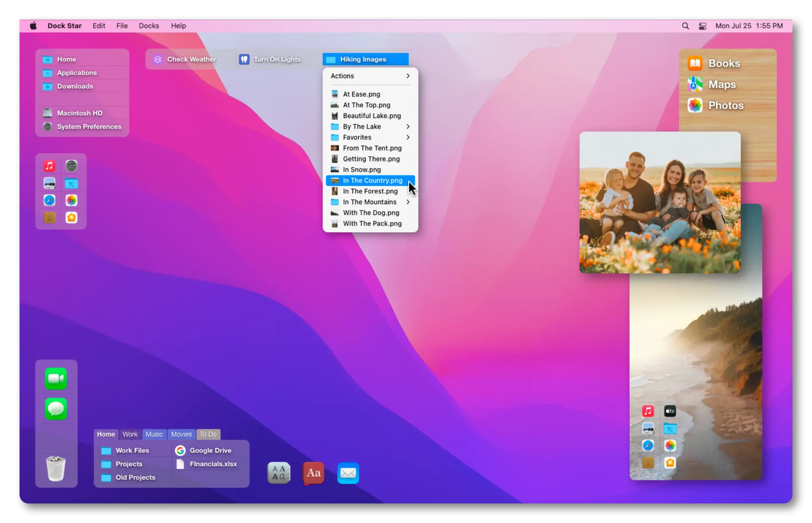Open the Docks menu

[149, 26]
